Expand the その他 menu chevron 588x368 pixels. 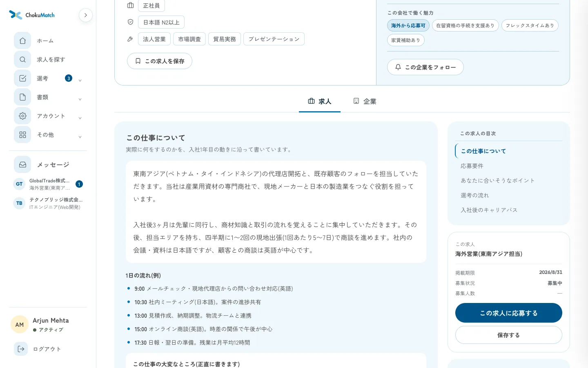(x=80, y=137)
